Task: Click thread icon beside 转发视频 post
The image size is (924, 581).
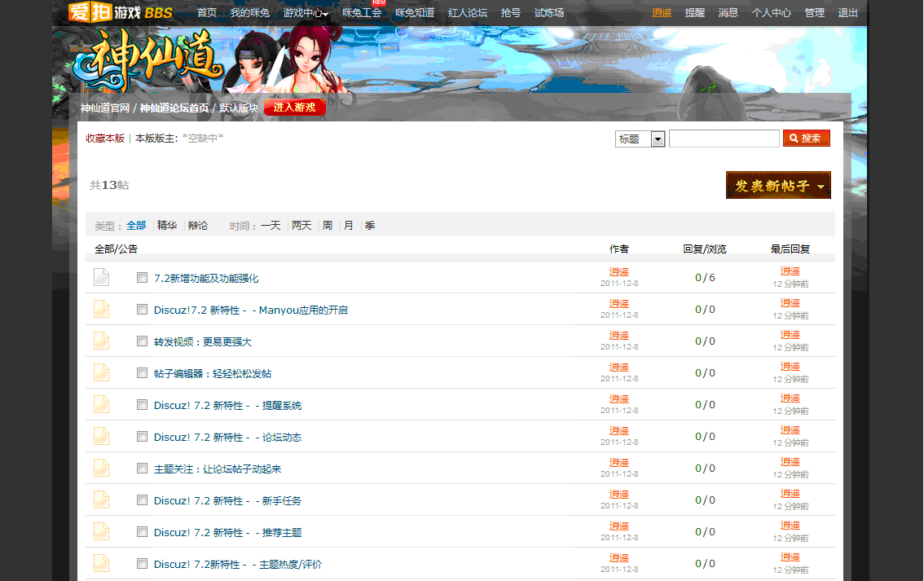Action: click(x=101, y=341)
